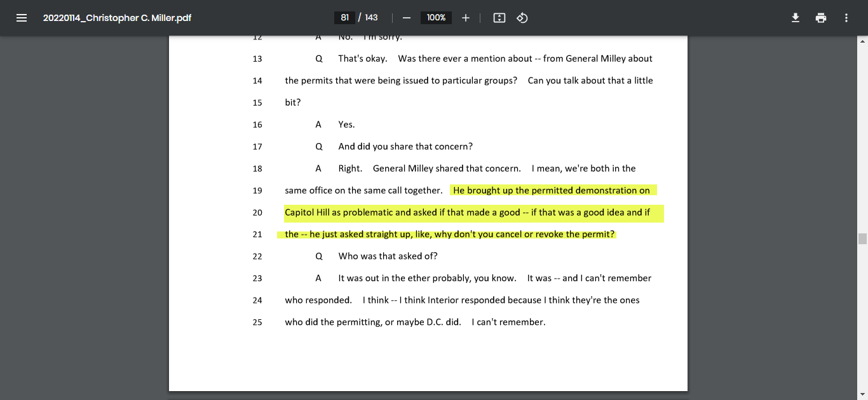Click the zoom out minus button
The image size is (868, 400).
(407, 18)
